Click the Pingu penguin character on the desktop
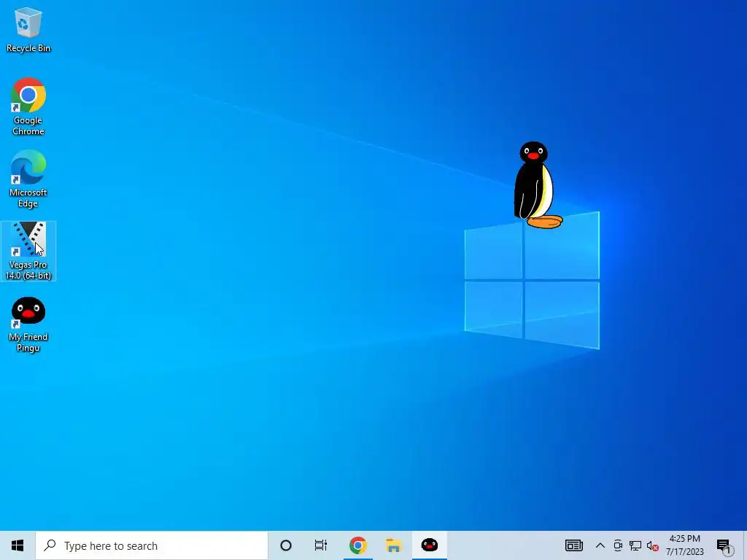The width and height of the screenshot is (747, 560). pyautogui.click(x=538, y=184)
